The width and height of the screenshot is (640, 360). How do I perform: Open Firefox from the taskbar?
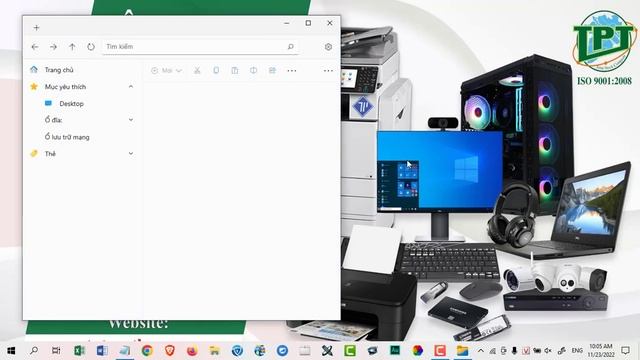(192, 351)
